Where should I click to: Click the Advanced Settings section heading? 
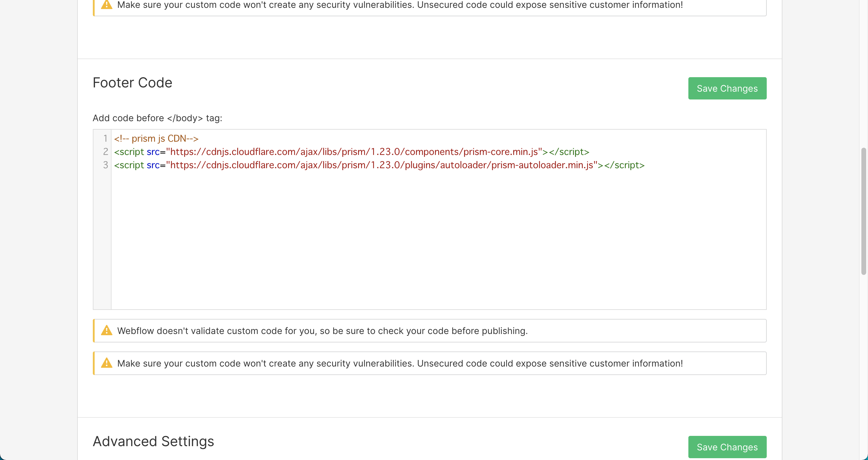point(153,442)
